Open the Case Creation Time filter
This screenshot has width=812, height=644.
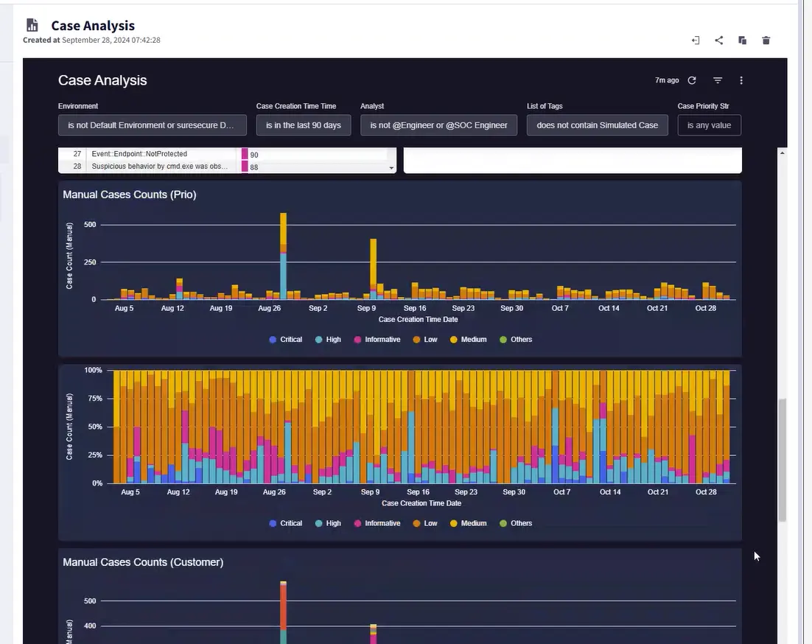coord(303,125)
